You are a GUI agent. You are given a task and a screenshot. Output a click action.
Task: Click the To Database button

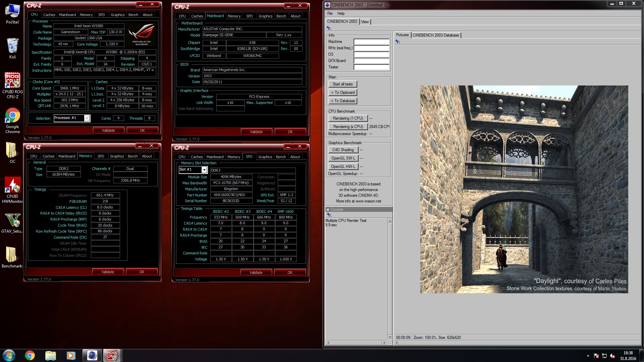(342, 101)
